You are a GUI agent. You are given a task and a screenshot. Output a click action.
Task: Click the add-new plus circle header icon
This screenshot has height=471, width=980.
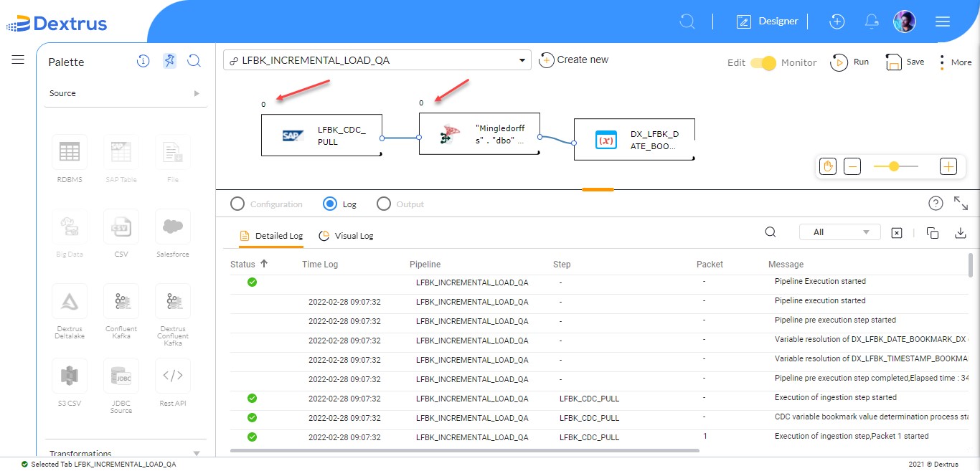[x=837, y=22]
